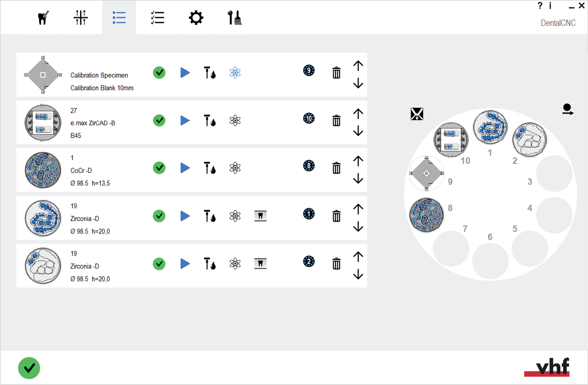Click blank changer slot 2 badge for Zirconia
588x385 pixels.
pyautogui.click(x=309, y=262)
